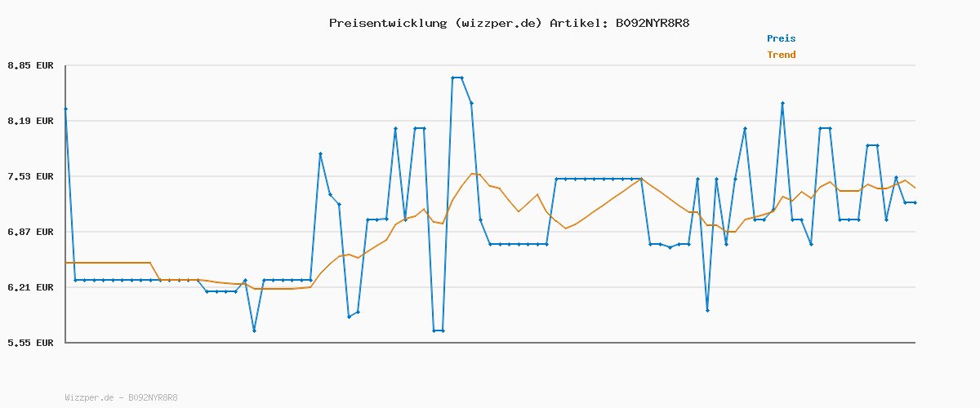Select the 'Preis' legend label
The image size is (980, 408).
pos(781,38)
